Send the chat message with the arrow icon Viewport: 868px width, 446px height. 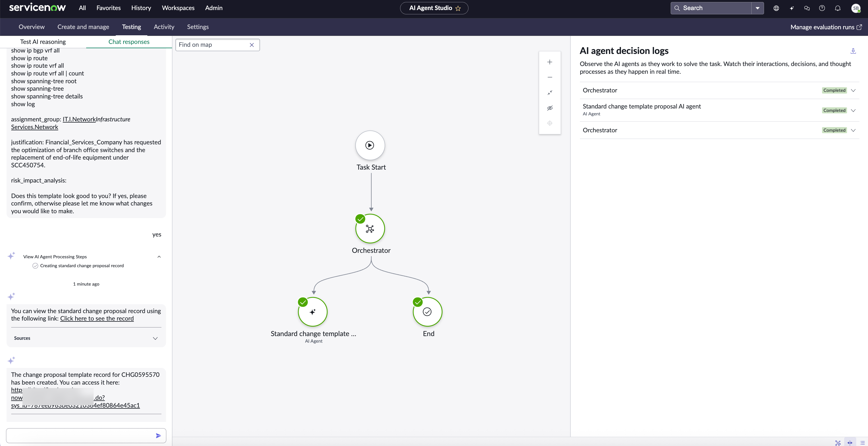[x=158, y=436]
